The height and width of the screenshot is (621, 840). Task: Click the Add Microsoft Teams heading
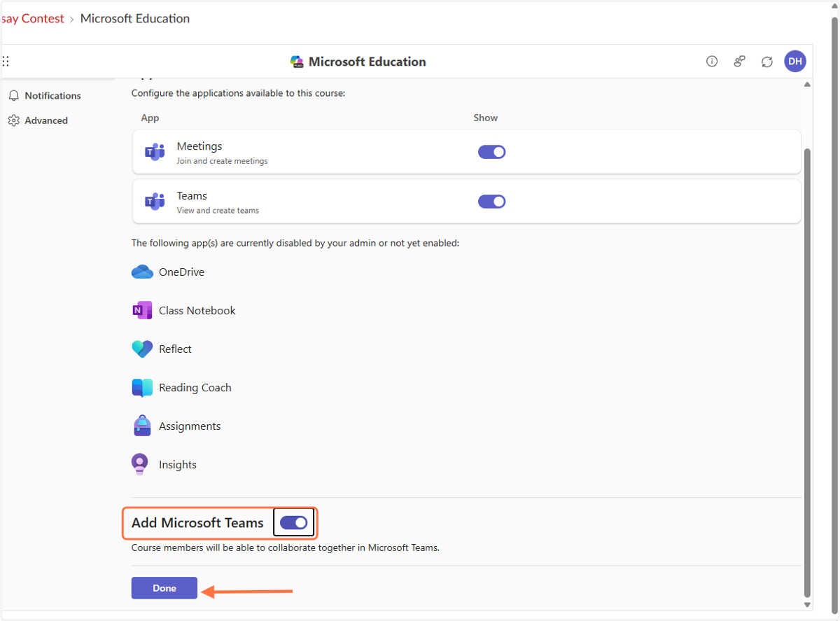point(197,523)
